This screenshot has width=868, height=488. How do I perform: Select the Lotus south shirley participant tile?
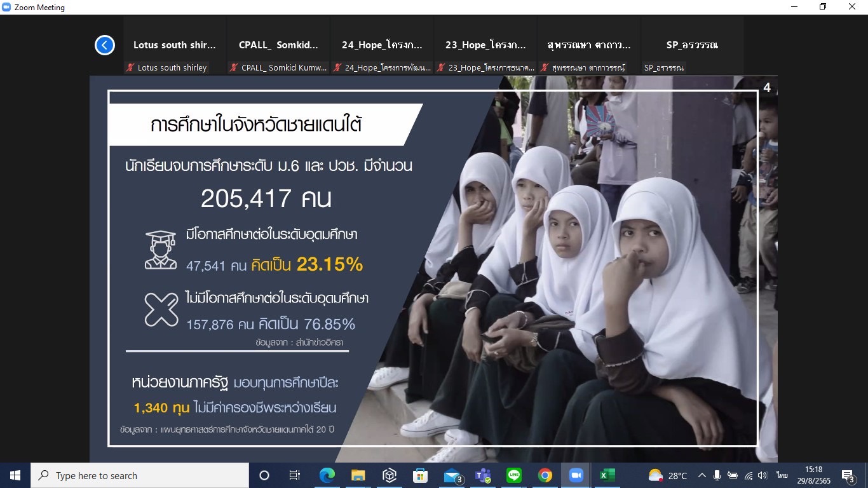(x=175, y=46)
